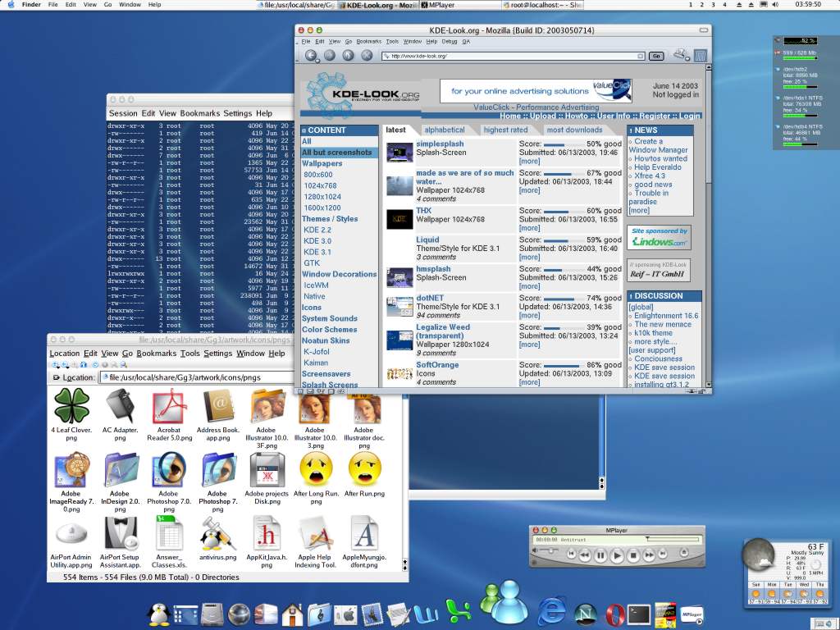
Task: Skip to previous track in MPlayer
Action: (572, 554)
